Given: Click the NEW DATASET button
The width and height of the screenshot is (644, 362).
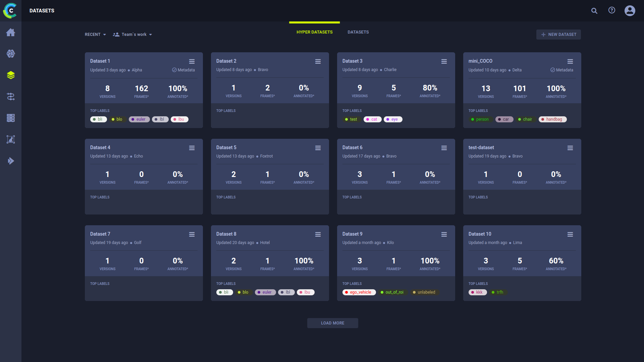Looking at the screenshot, I should pyautogui.click(x=558, y=35).
